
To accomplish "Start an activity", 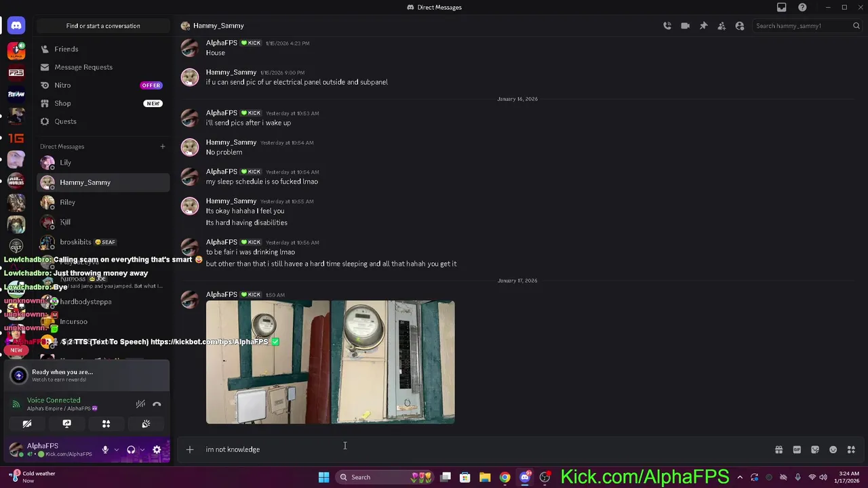I will pos(106,424).
